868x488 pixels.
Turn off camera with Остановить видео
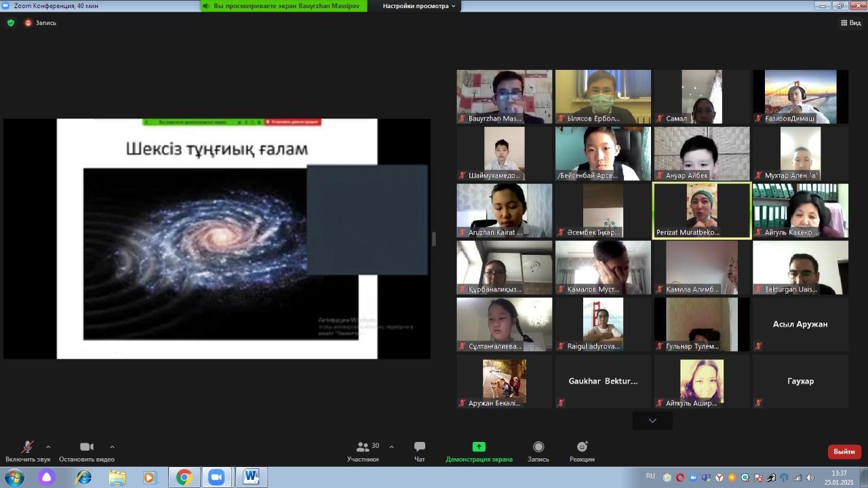[86, 451]
